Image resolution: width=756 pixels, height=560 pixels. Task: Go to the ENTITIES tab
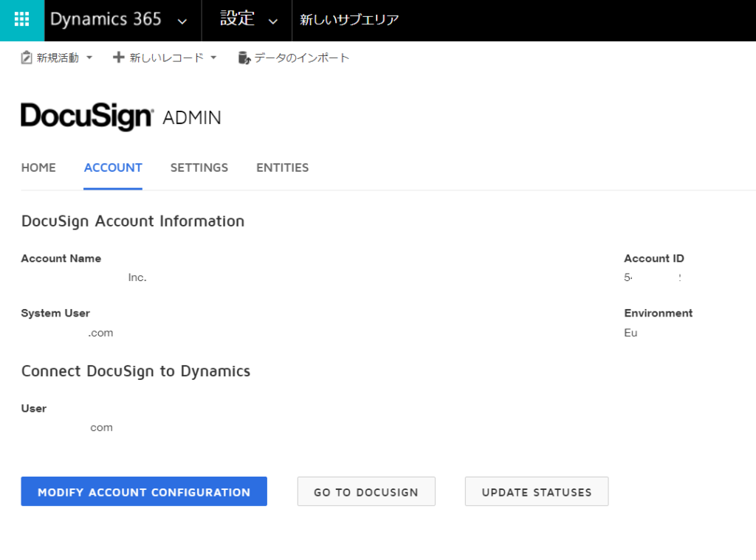[x=283, y=167]
